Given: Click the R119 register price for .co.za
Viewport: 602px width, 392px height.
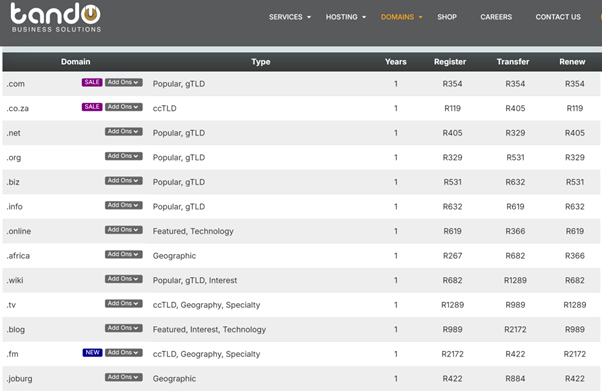Looking at the screenshot, I should tap(452, 109).
